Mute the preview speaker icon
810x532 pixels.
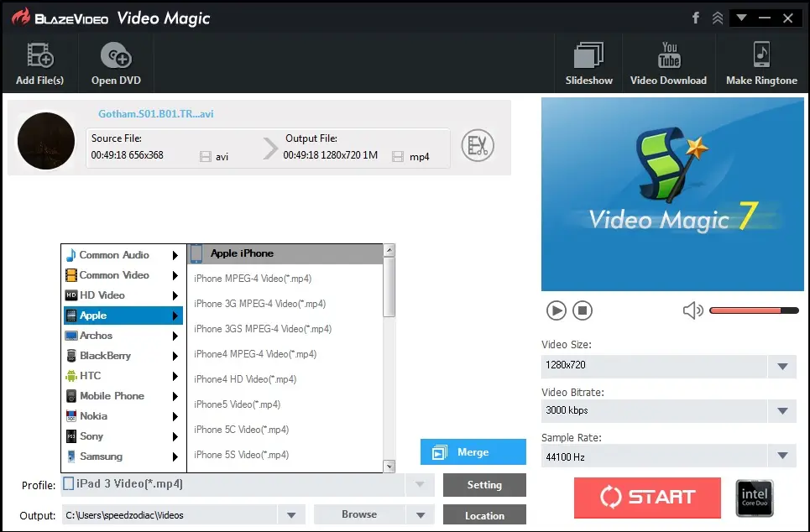(x=692, y=310)
